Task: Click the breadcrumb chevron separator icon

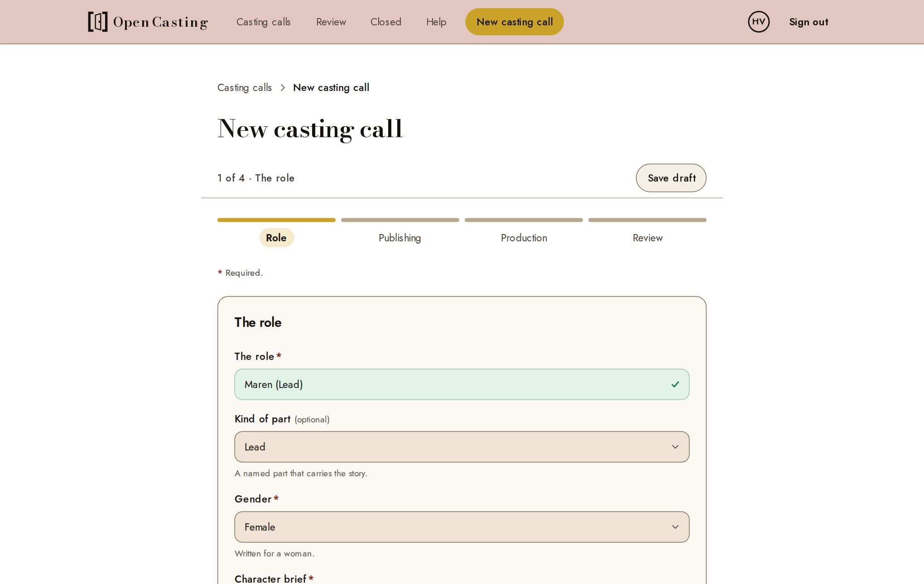Action: [283, 88]
